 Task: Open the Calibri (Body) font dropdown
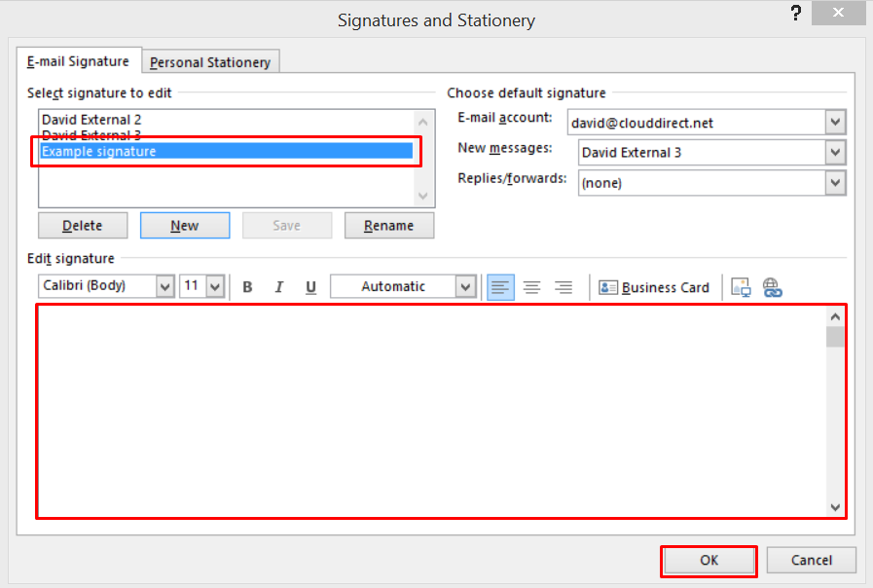point(164,286)
